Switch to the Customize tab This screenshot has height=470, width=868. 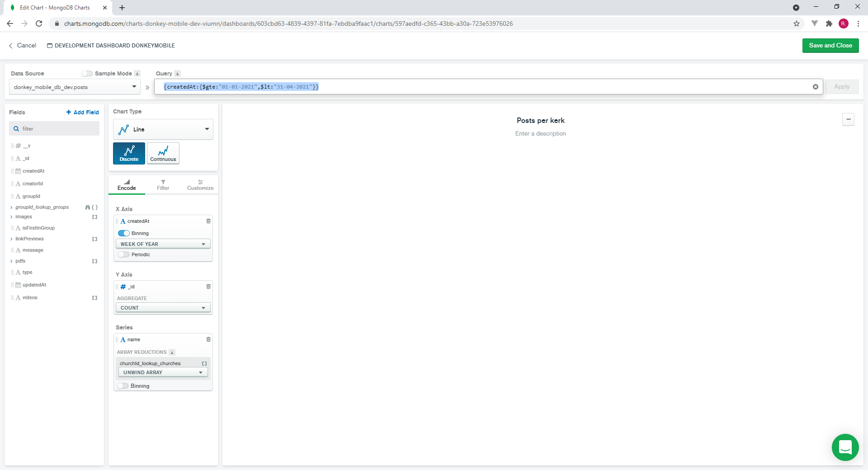coord(200,185)
